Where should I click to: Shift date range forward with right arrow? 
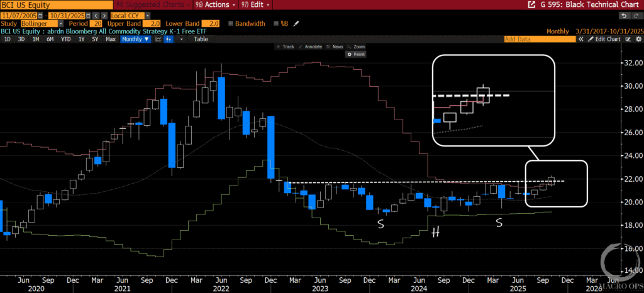[x=104, y=16]
